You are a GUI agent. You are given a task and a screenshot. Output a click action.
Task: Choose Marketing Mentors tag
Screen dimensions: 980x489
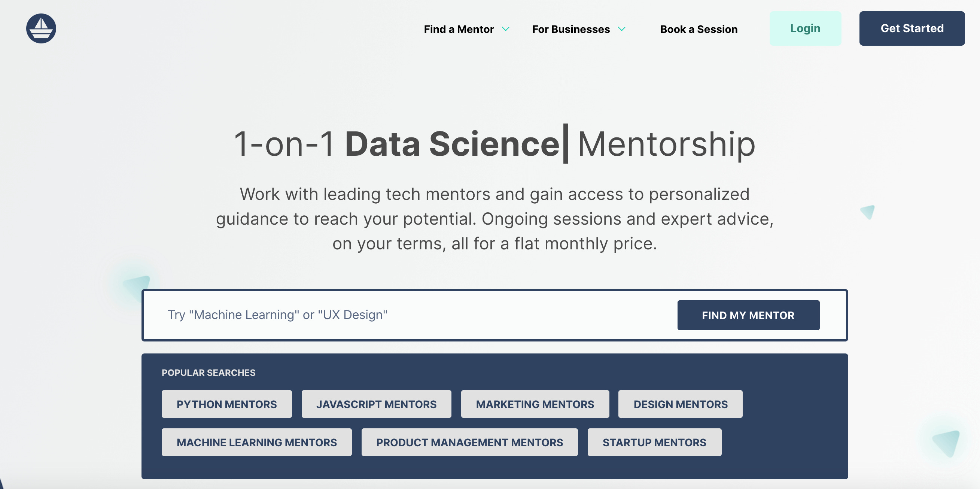[x=535, y=404]
